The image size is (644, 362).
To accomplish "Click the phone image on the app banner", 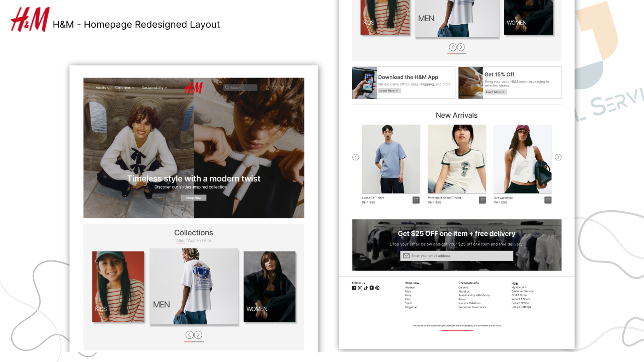I will pyautogui.click(x=365, y=83).
